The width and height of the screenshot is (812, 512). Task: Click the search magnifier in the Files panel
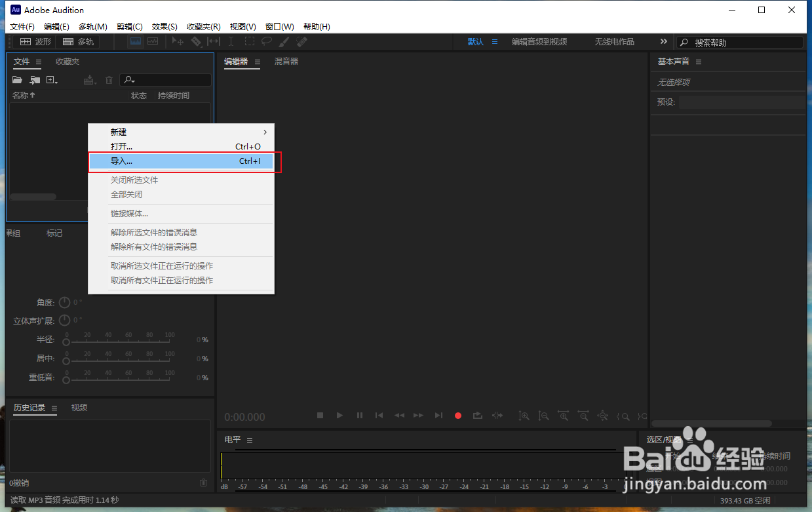tap(129, 80)
